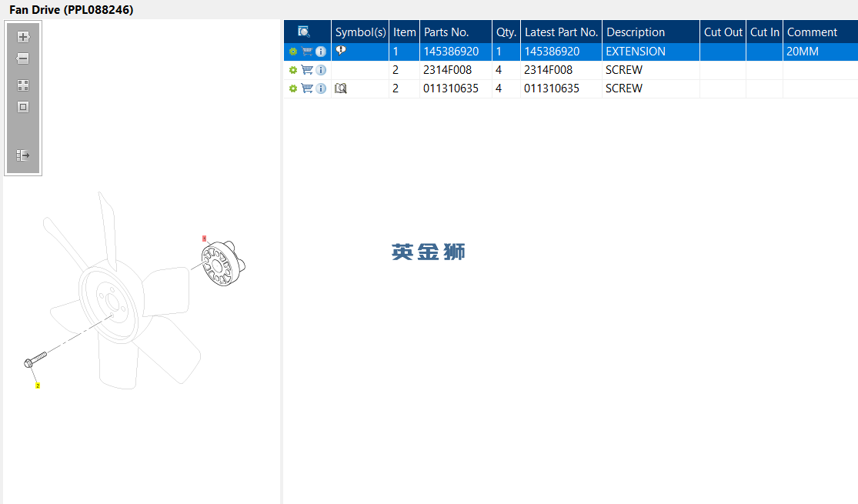Open info for part 2314F008
The image size is (858, 504).
point(321,70)
